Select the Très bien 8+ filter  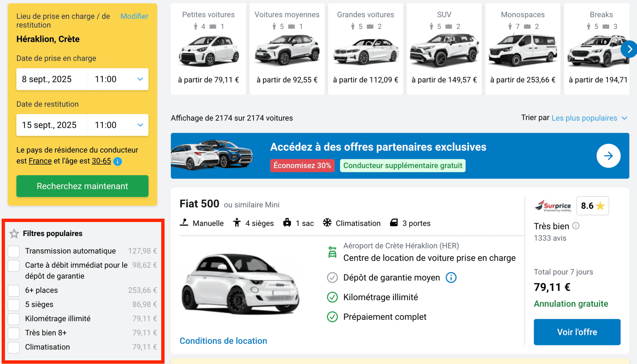coord(14,333)
